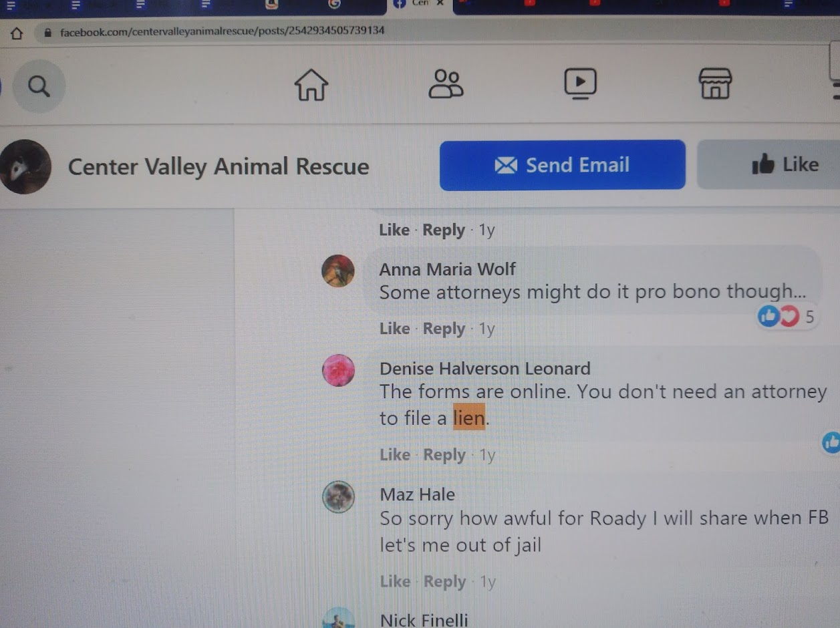Open Denise Halverson Leonard's profile name

point(484,368)
